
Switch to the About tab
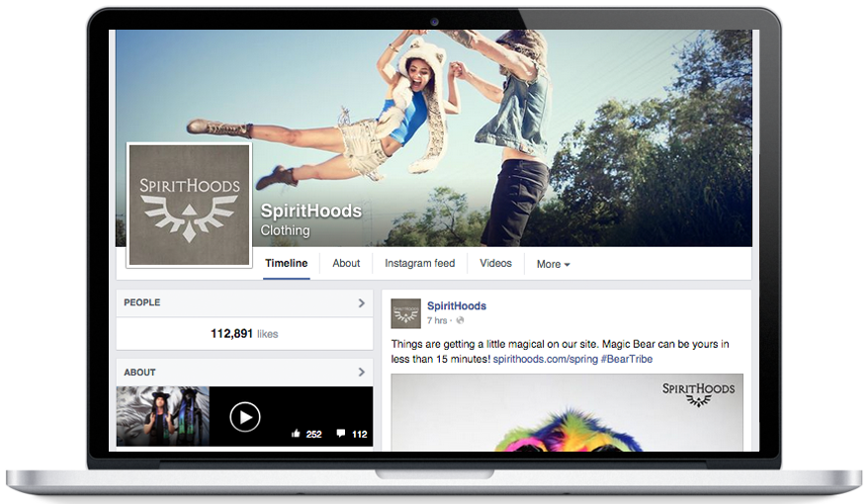pyautogui.click(x=346, y=263)
